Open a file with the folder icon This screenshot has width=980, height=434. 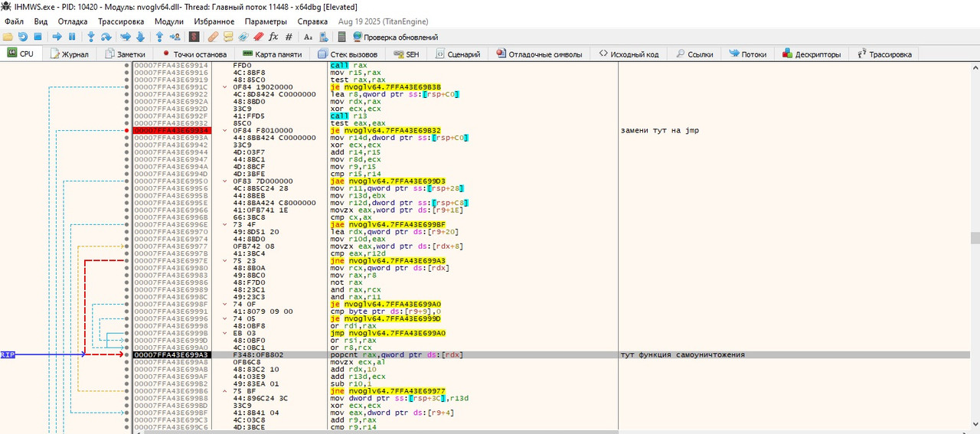coord(8,37)
